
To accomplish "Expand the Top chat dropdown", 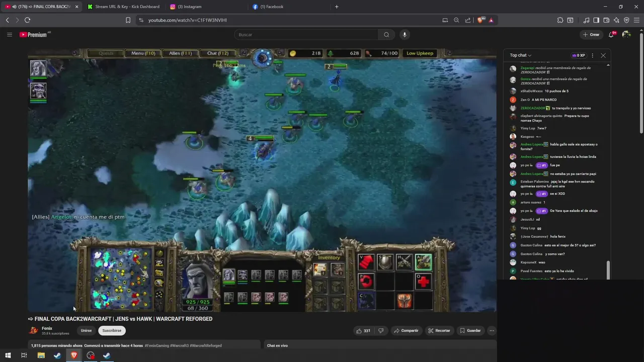I will [520, 55].
